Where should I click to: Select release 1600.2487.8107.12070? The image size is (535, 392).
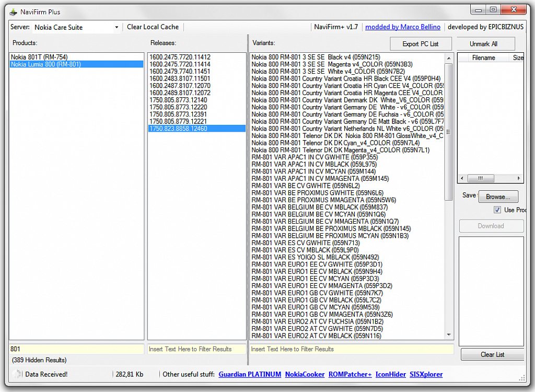pos(196,86)
